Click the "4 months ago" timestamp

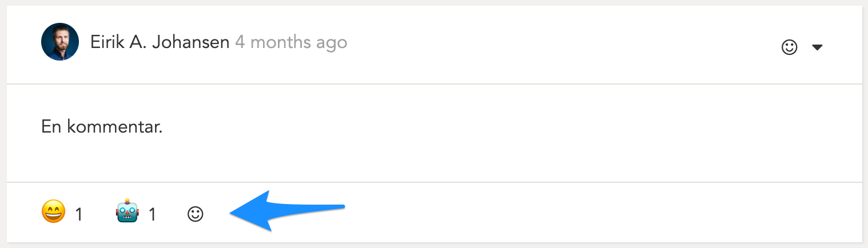(291, 42)
